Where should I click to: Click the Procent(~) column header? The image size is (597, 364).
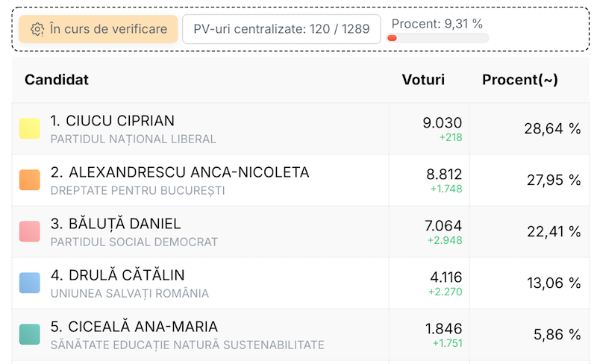tap(520, 80)
